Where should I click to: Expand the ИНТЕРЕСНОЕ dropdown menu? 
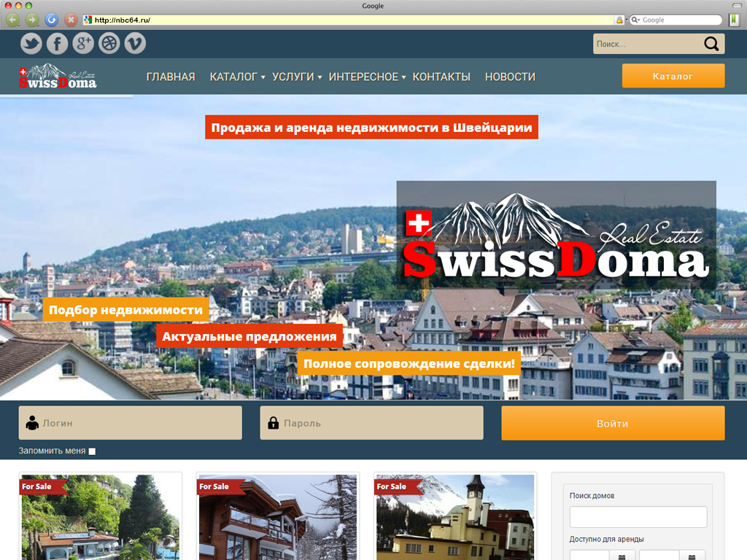point(403,77)
